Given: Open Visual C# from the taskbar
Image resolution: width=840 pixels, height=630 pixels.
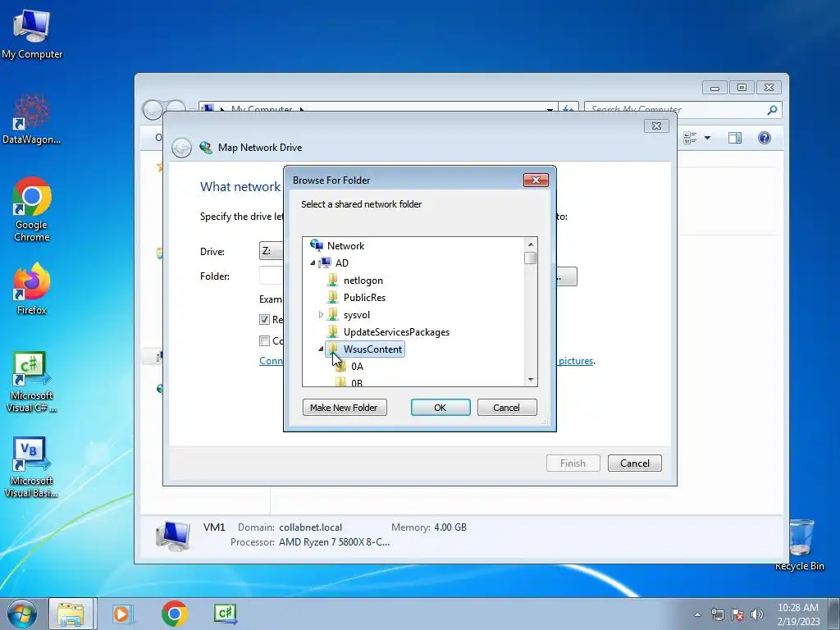Looking at the screenshot, I should tap(225, 614).
